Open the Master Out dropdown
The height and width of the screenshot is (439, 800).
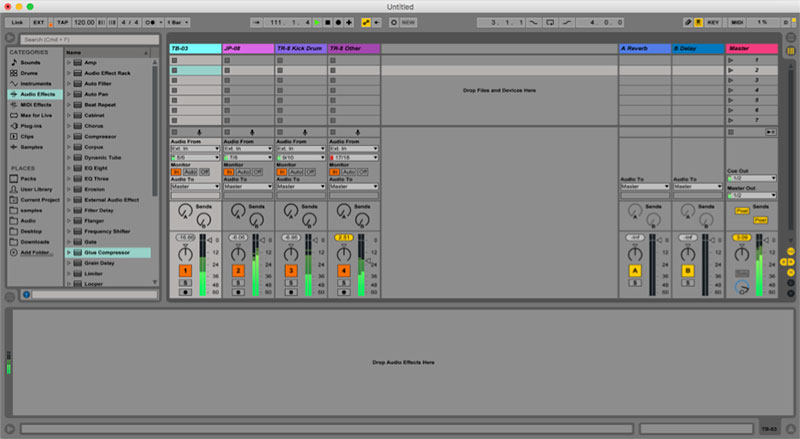pos(752,196)
